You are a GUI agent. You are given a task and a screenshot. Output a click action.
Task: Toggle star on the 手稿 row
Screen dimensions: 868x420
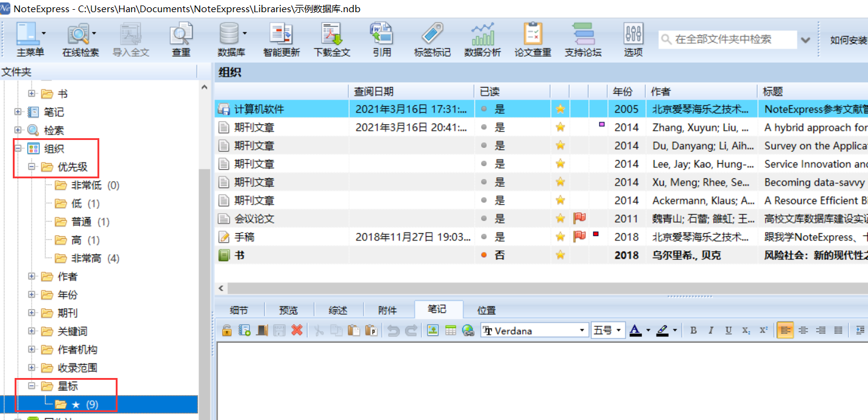[x=560, y=237]
